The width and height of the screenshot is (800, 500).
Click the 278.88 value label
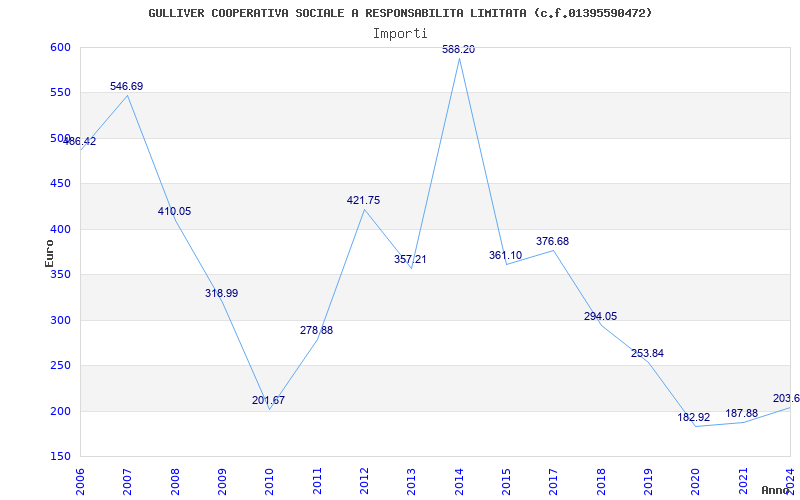[x=316, y=330]
